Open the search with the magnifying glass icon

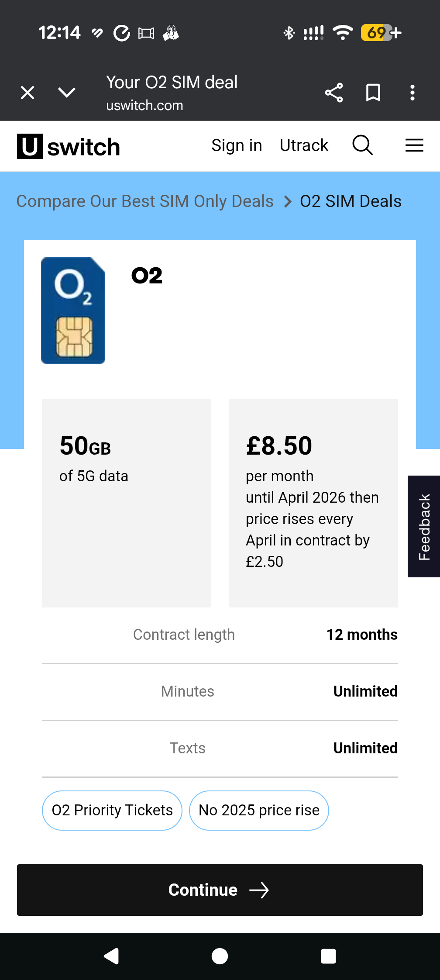tap(362, 145)
